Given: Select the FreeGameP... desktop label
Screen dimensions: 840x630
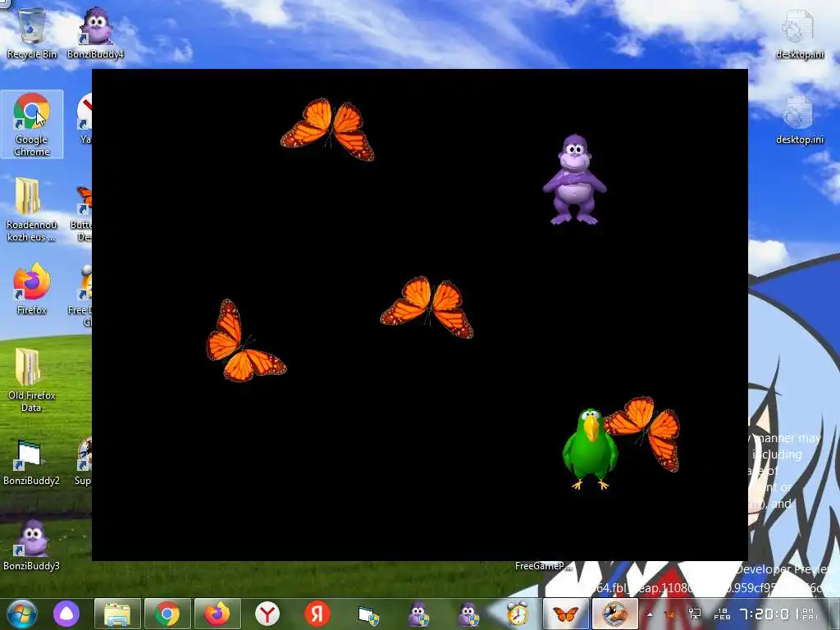Looking at the screenshot, I should click(543, 566).
